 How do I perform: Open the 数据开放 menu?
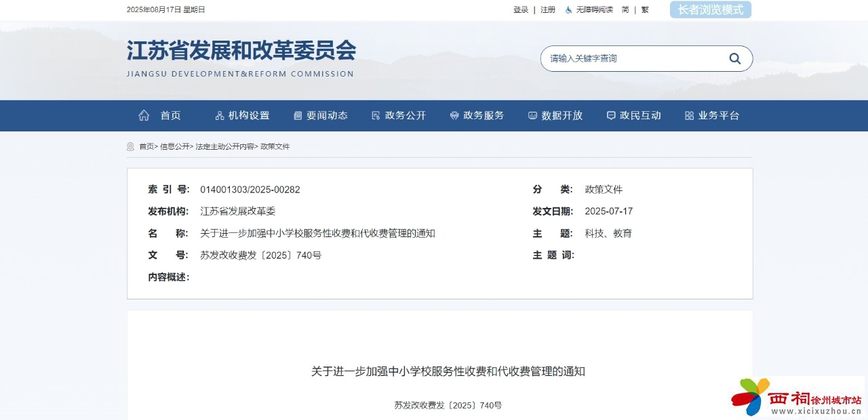[556, 115]
